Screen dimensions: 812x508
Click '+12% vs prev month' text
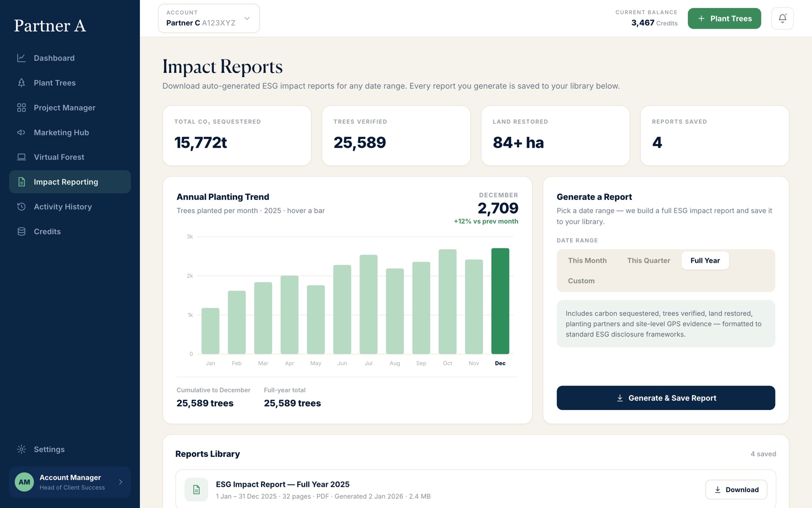click(x=486, y=221)
